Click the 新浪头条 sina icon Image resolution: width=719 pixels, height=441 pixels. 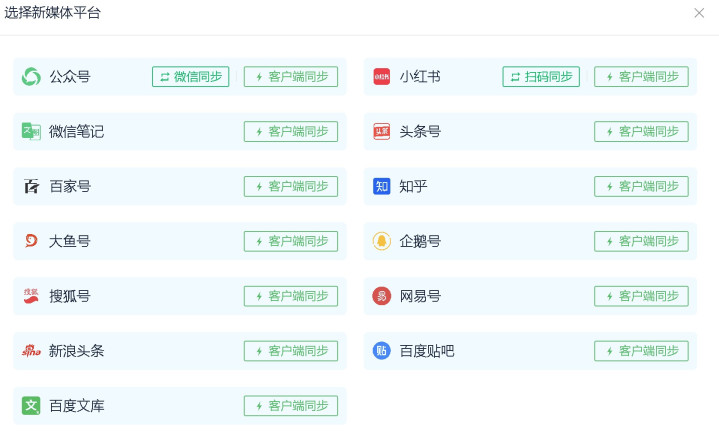tap(31, 351)
